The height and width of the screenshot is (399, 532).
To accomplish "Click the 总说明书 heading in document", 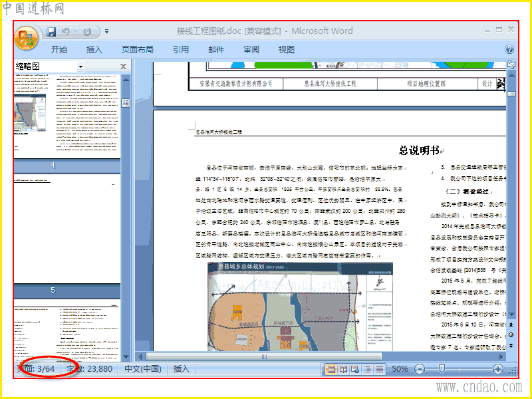I will [419, 150].
